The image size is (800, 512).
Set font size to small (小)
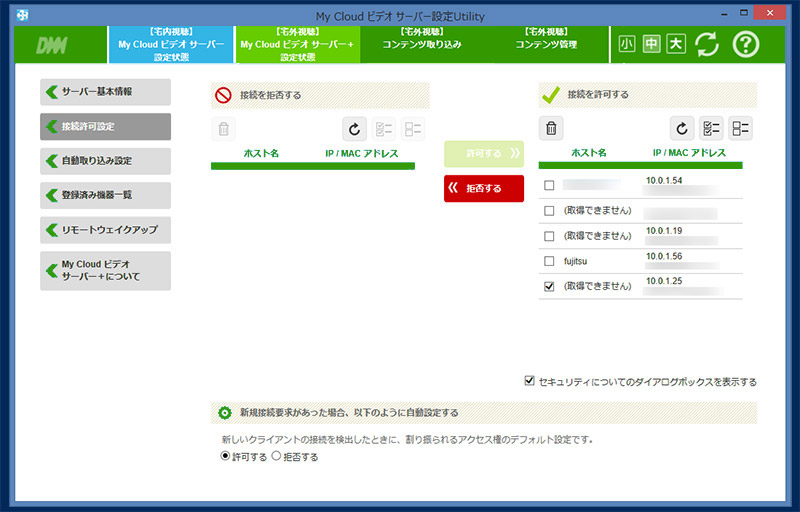click(627, 44)
